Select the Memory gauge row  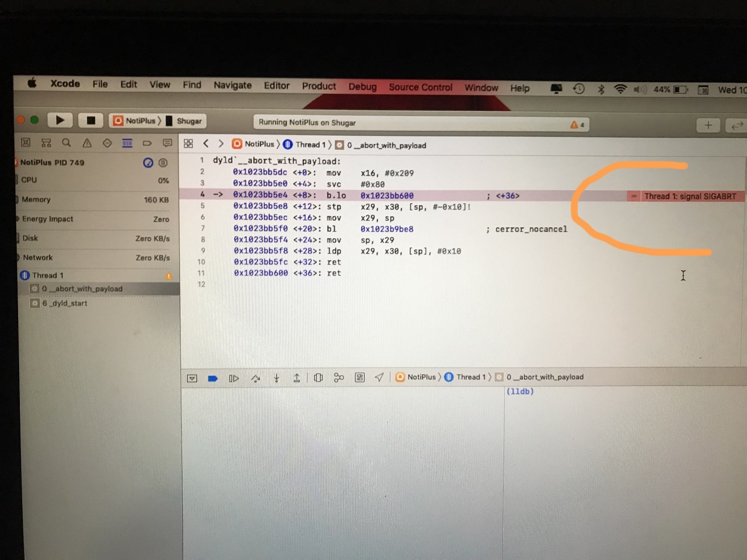pos(96,199)
